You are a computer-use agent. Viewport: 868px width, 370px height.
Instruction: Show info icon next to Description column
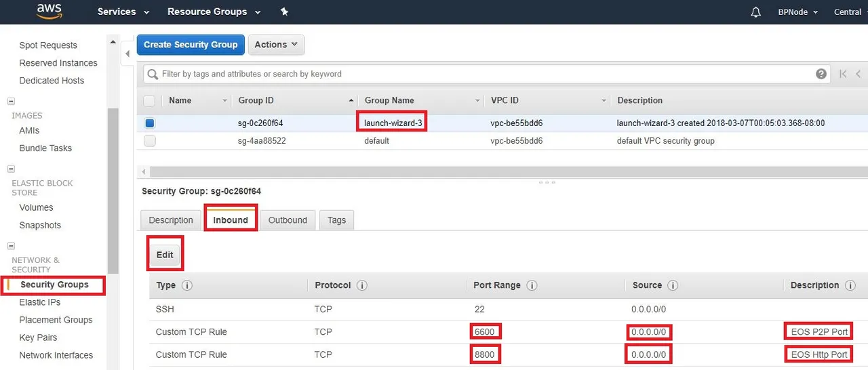pyautogui.click(x=850, y=285)
